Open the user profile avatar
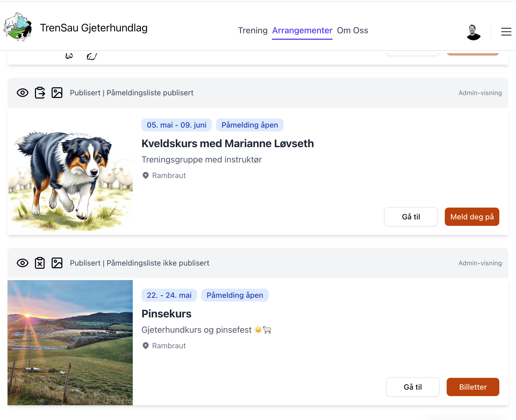Screen dimensions: 516x420 tap(473, 32)
